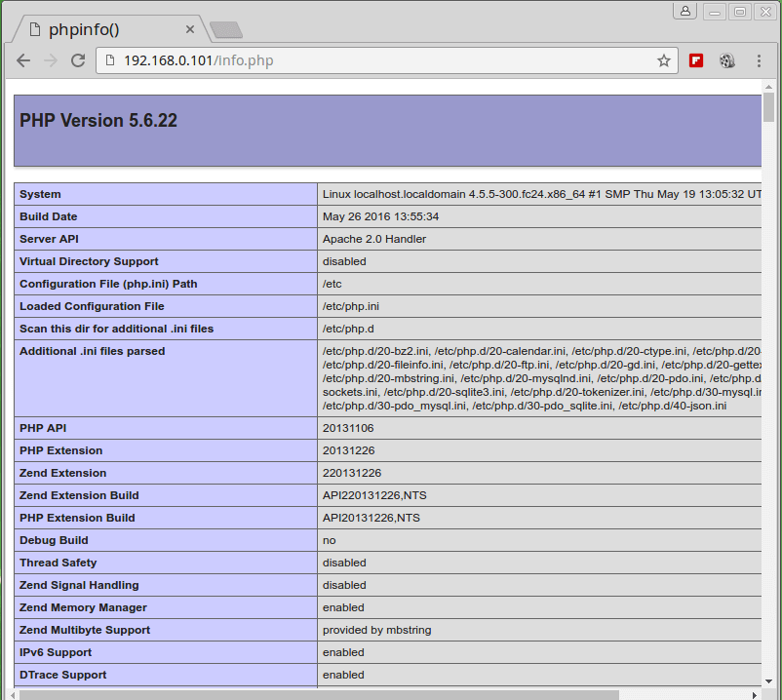The width and height of the screenshot is (782, 700).
Task: Go back using the browser back arrow
Action: click(23, 60)
